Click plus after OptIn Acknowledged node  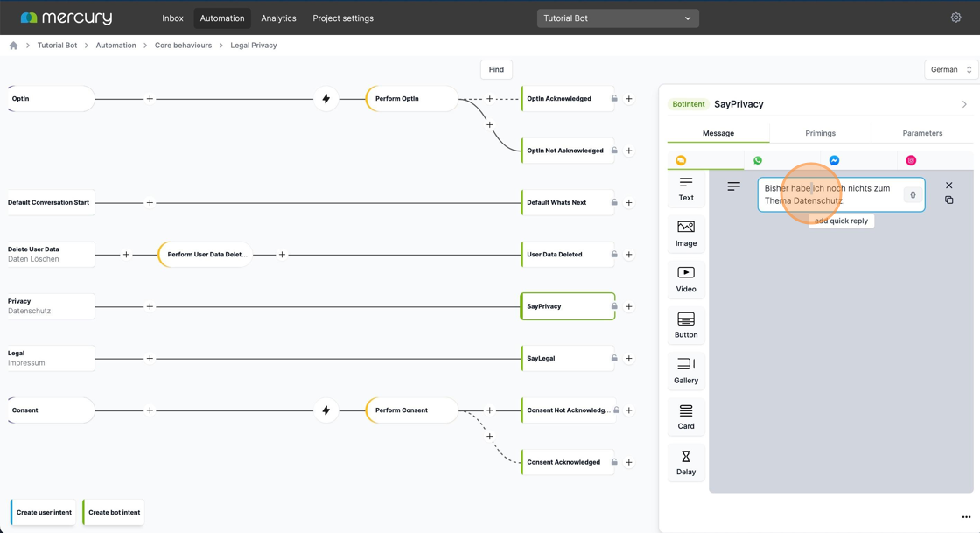point(629,99)
